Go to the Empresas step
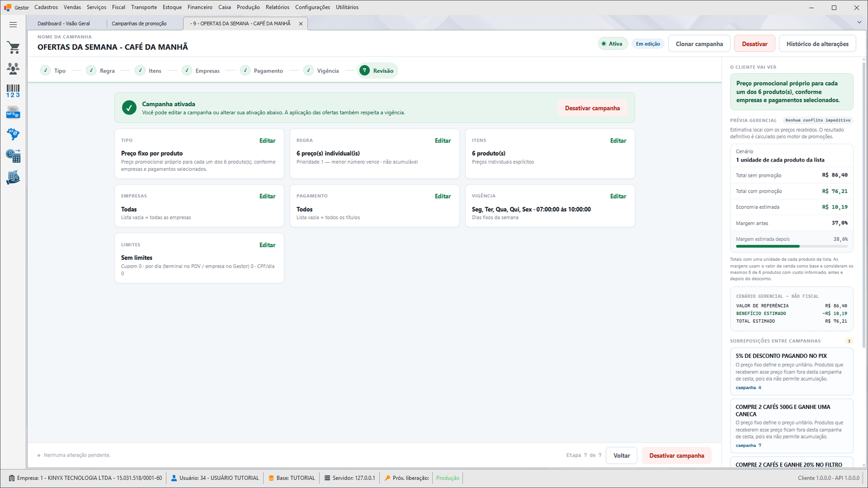The image size is (868, 488). point(201,70)
